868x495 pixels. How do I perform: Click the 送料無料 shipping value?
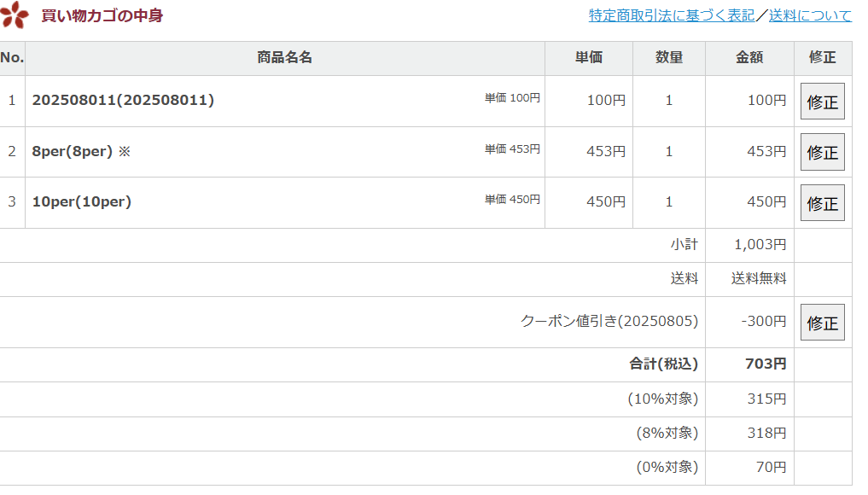coord(759,279)
